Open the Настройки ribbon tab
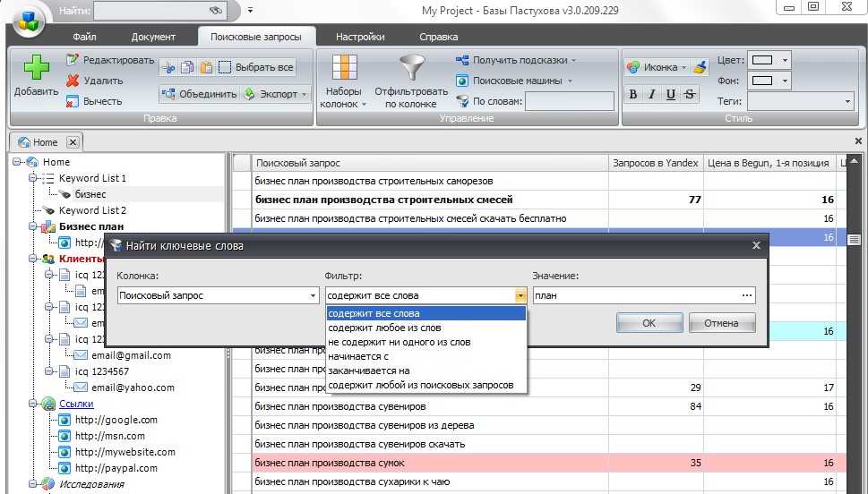Image resolution: width=868 pixels, height=494 pixels. click(x=360, y=37)
